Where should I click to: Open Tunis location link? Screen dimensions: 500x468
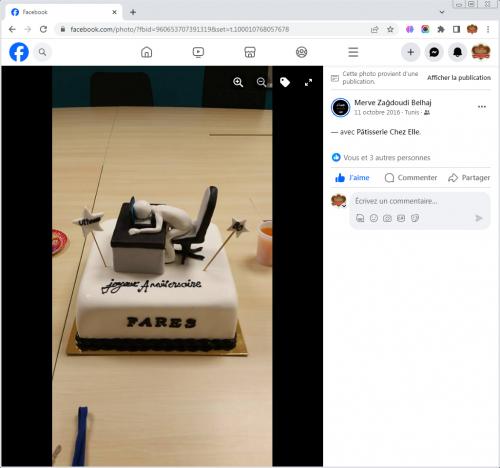pos(412,113)
